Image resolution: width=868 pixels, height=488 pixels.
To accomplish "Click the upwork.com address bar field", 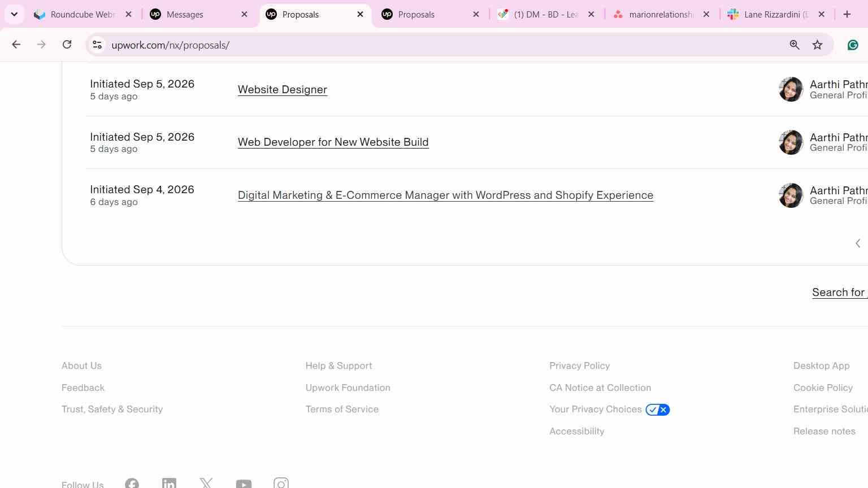I will [x=441, y=45].
